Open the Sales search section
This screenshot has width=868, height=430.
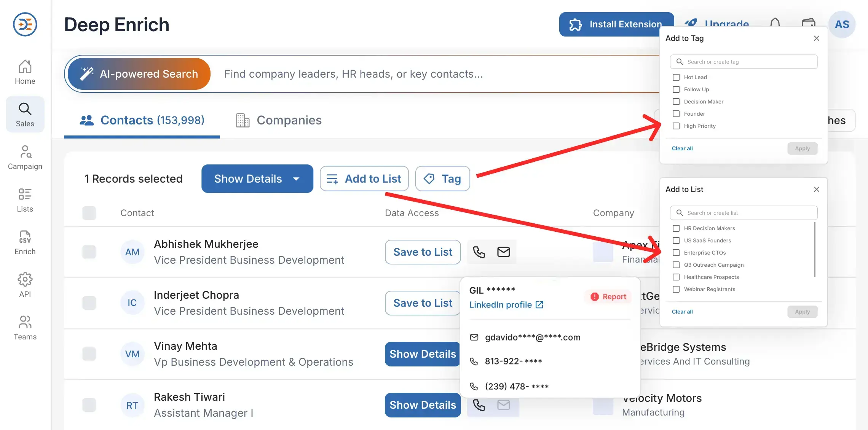coord(25,115)
